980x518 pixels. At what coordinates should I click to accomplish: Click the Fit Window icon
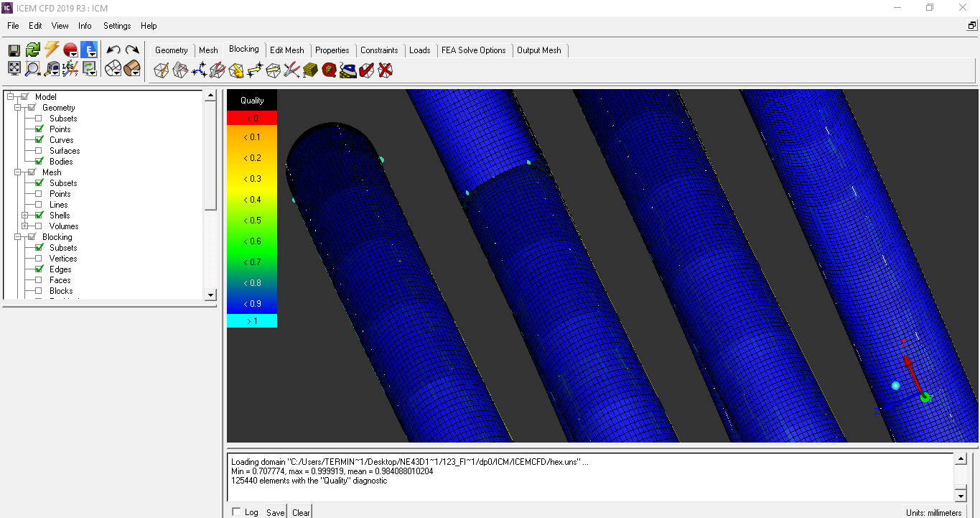click(14, 69)
